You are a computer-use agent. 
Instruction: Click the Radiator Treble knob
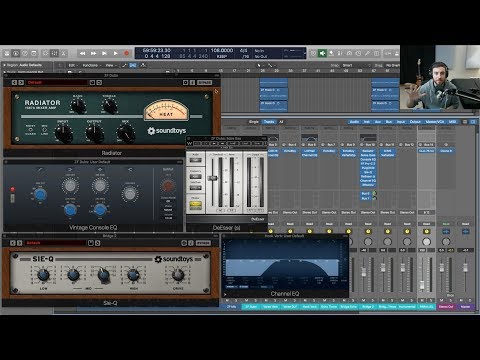(x=109, y=106)
